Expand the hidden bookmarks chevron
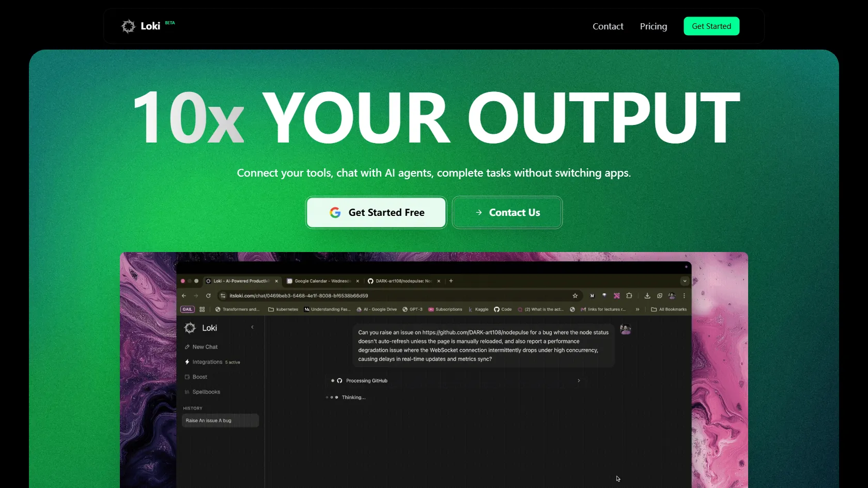 pyautogui.click(x=638, y=309)
